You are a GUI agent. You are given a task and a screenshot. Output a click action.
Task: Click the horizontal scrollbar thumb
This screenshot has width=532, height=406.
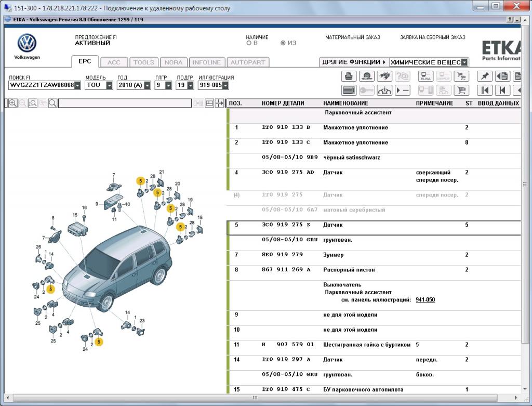click(x=255, y=398)
